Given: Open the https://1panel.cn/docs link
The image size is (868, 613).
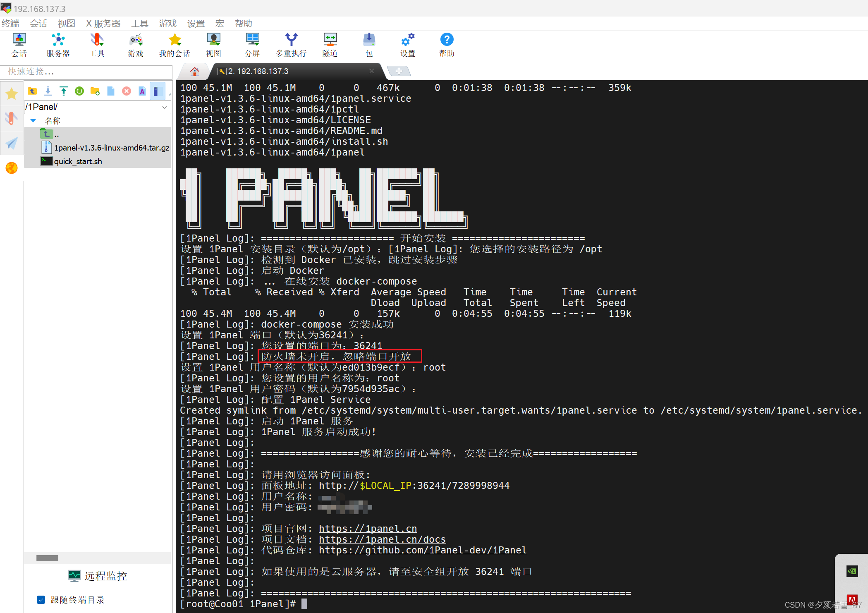Looking at the screenshot, I should coord(382,539).
